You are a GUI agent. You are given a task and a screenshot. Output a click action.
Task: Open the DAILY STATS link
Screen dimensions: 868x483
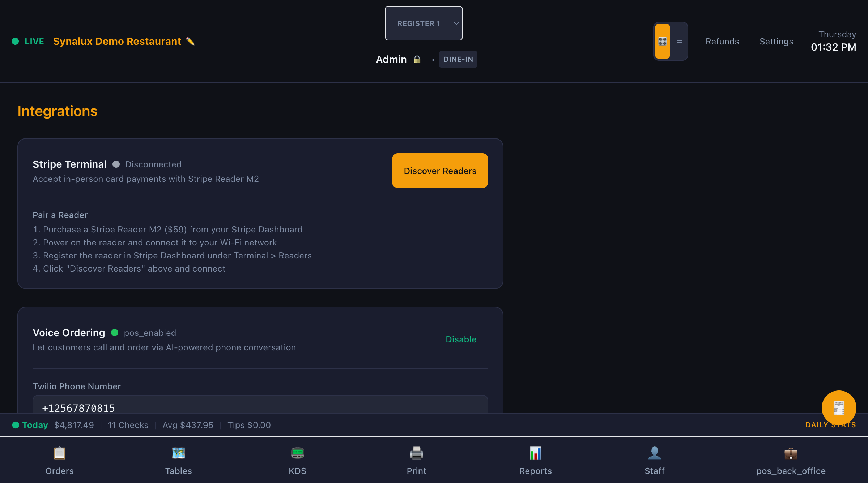(x=831, y=425)
